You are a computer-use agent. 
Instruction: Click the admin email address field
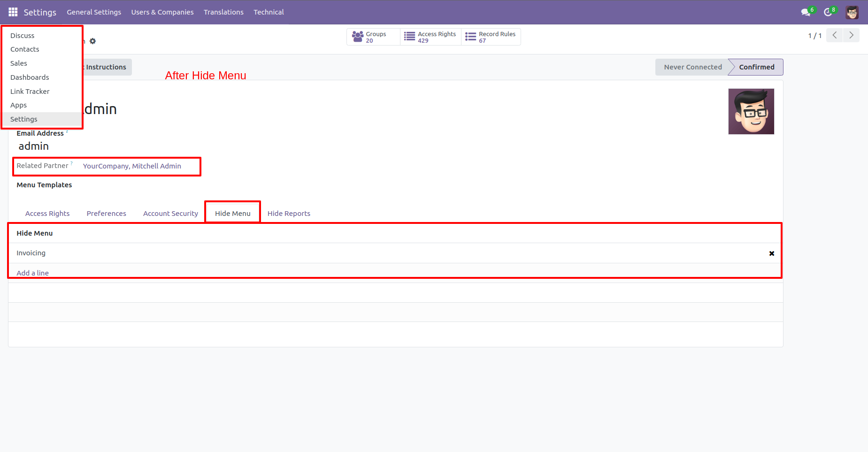(x=33, y=146)
